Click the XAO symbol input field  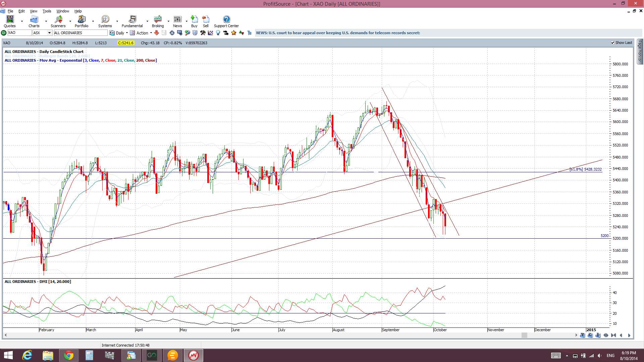19,33
